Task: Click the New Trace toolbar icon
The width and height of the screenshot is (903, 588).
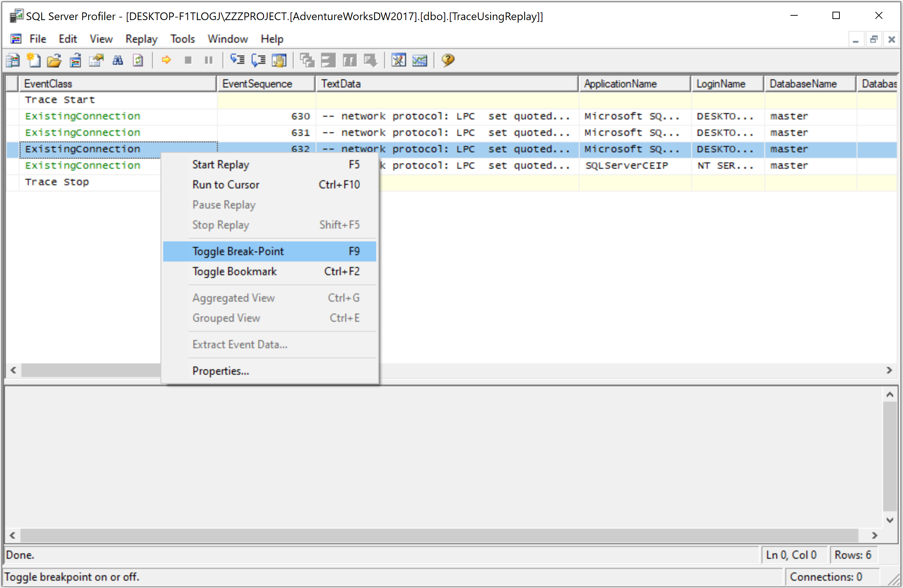Action: tap(13, 60)
